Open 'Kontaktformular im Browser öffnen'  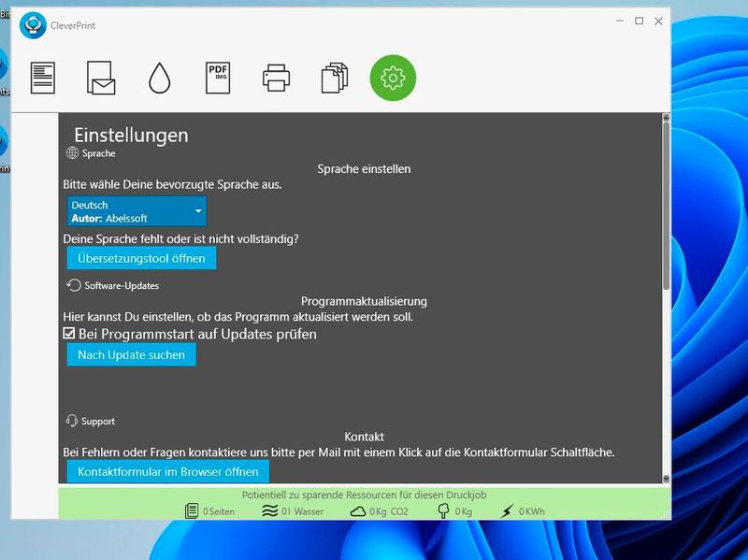click(168, 471)
